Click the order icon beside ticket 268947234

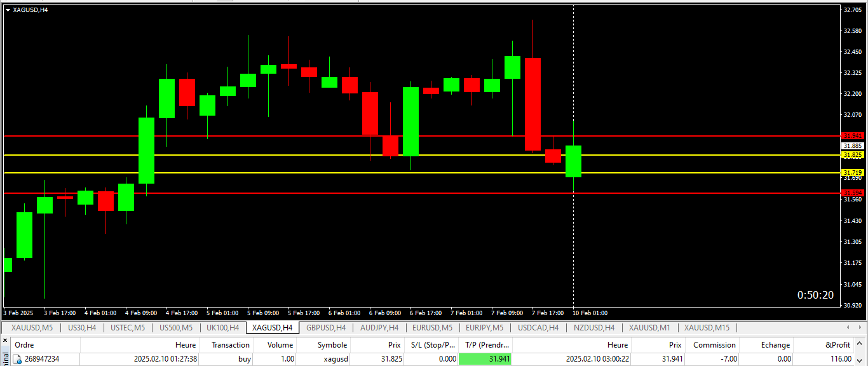(17, 359)
